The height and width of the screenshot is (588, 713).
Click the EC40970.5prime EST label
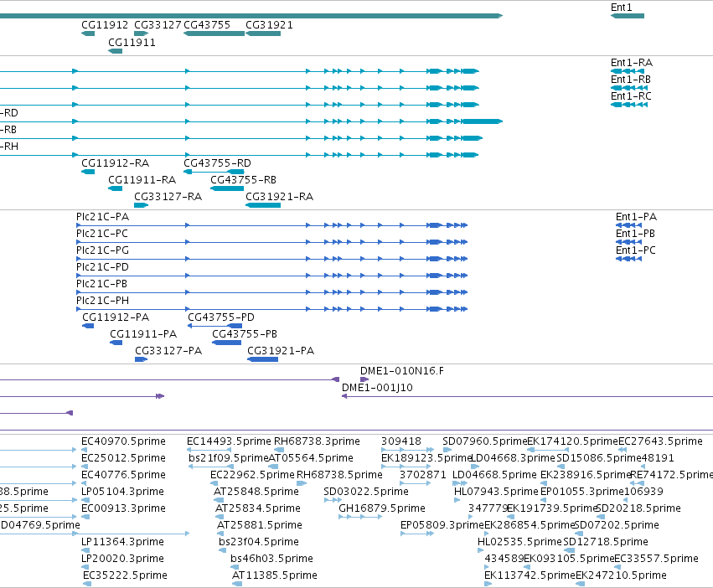[123, 441]
